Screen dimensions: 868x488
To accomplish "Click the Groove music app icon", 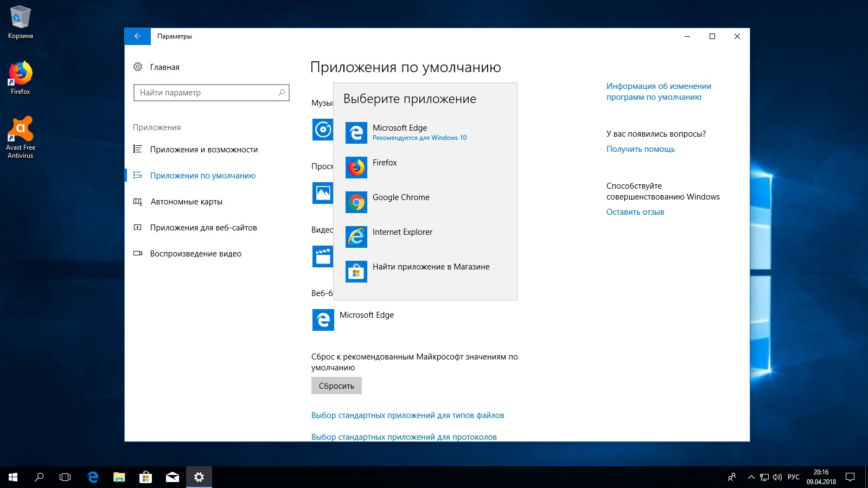I will pyautogui.click(x=322, y=130).
